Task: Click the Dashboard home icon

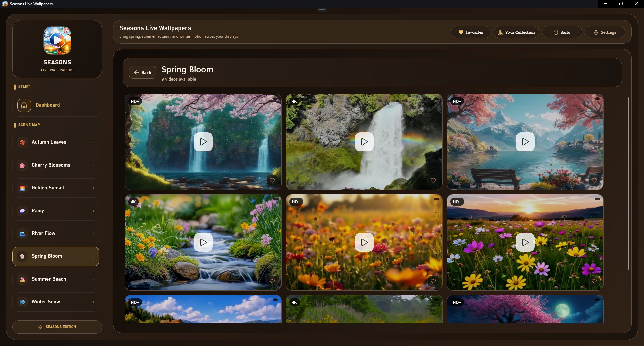Action: (x=24, y=105)
